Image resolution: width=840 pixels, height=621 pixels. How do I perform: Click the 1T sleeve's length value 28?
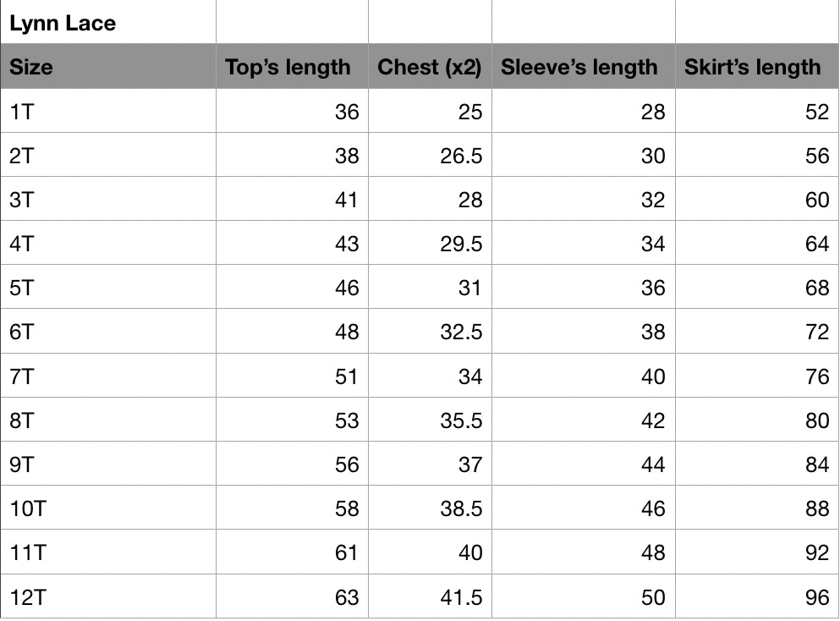point(653,112)
